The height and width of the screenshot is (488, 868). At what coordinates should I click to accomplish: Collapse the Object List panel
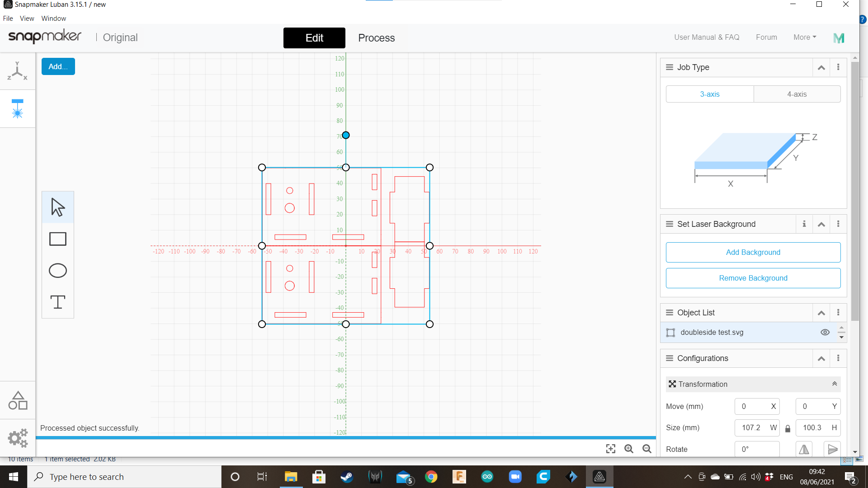pos(821,312)
